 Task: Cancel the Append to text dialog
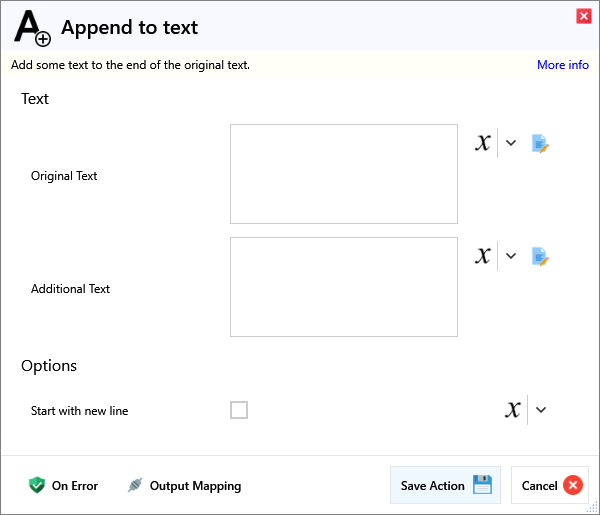[550, 486]
